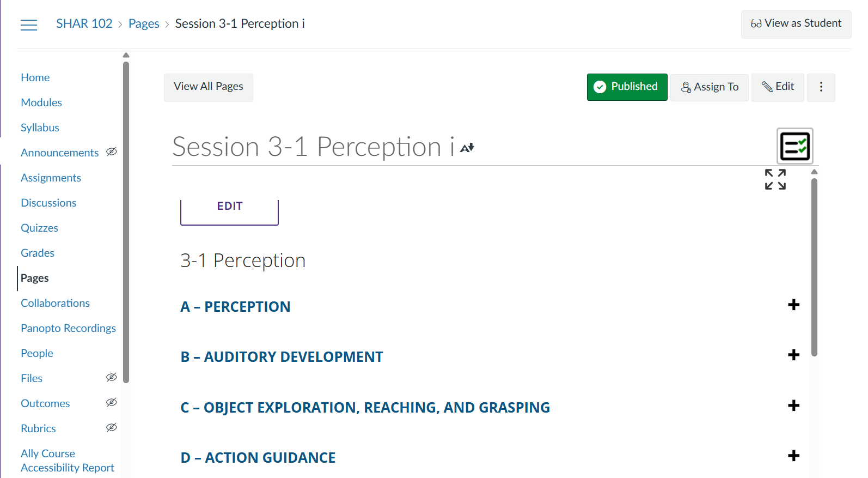The image size is (868, 478).
Task: Expand the A – Perception section
Action: (793, 305)
